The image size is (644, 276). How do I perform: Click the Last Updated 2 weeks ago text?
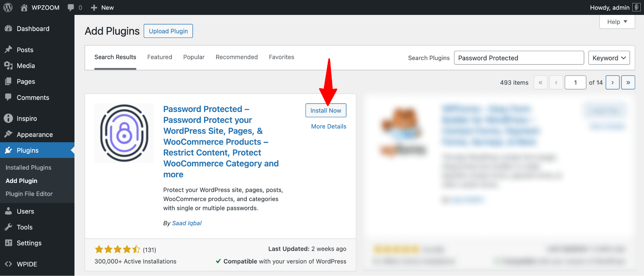307,249
